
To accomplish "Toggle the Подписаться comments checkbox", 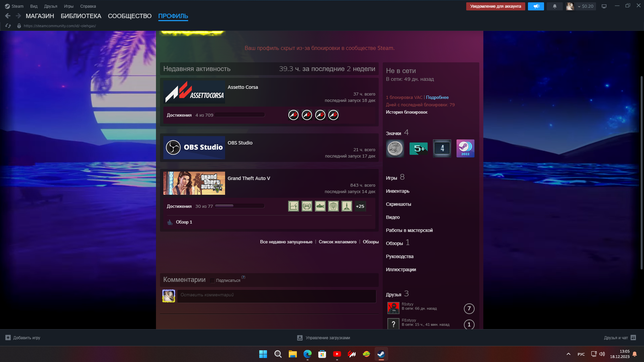I will coord(212,281).
